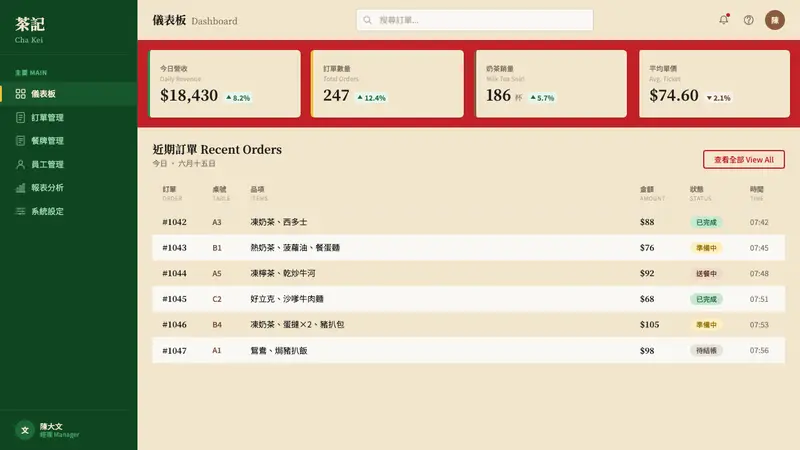
Task: Click the 狀態 Status column header
Action: (x=701, y=193)
